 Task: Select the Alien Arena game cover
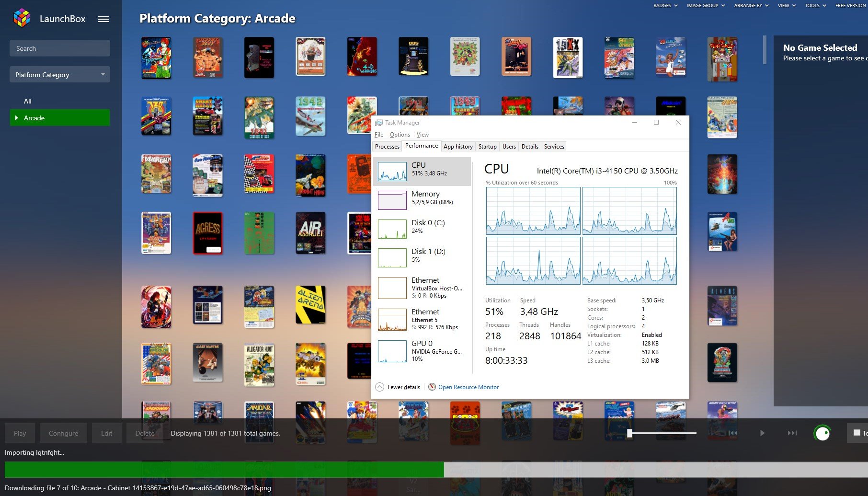[x=310, y=305]
